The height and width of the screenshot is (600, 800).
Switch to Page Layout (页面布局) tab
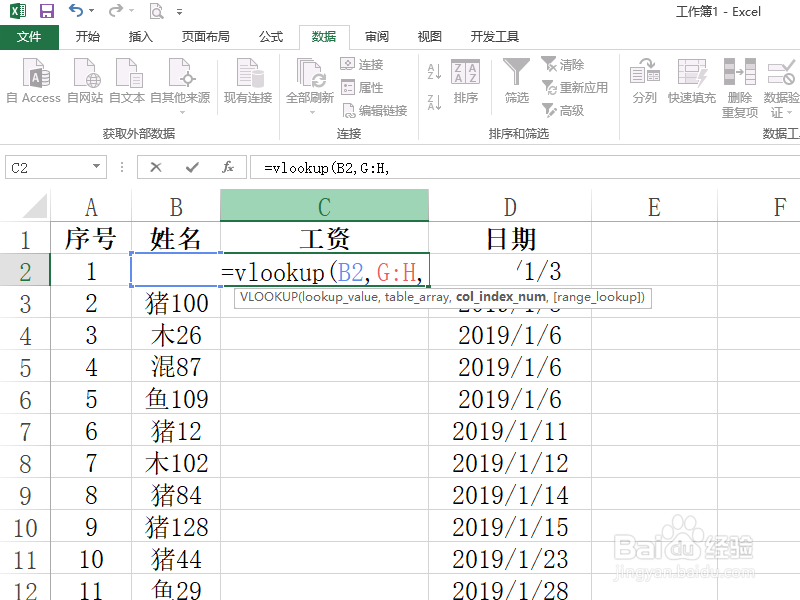pos(206,37)
